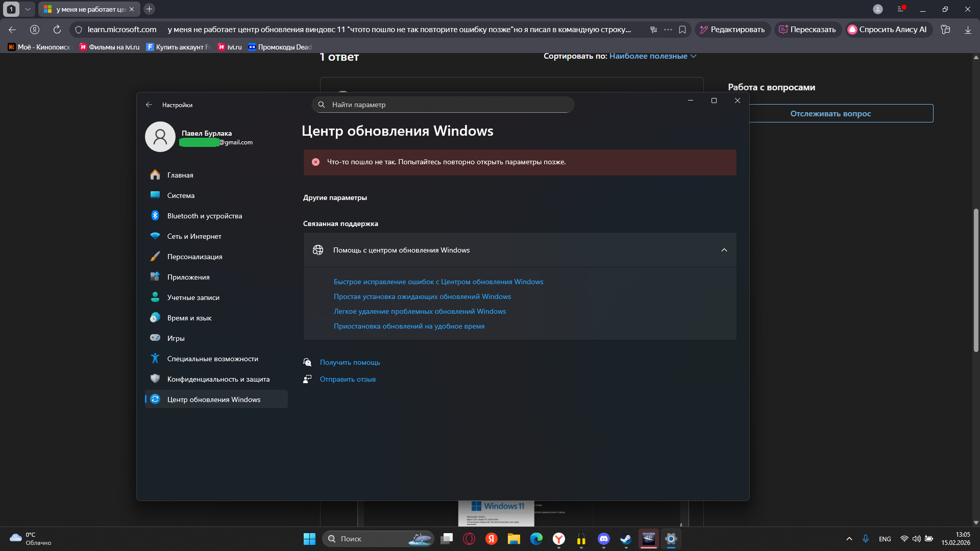Open Приостановка обновлений на удобное время link
980x551 pixels.
(409, 326)
